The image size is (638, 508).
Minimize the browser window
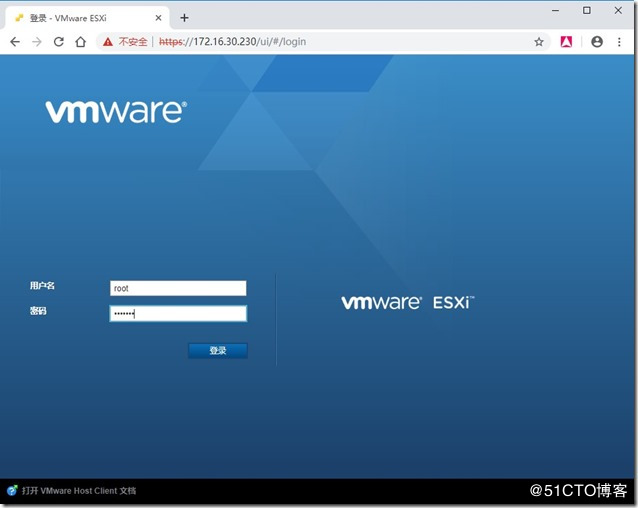[x=555, y=11]
